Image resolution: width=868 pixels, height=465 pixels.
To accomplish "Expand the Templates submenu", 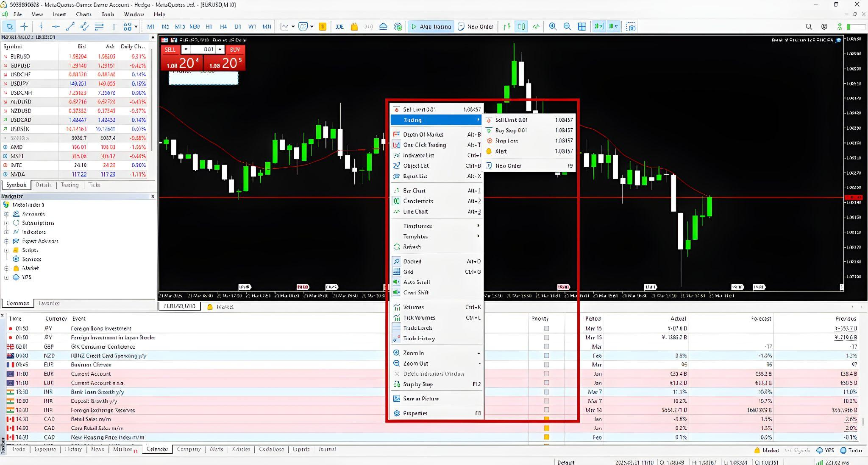I will coord(437,236).
